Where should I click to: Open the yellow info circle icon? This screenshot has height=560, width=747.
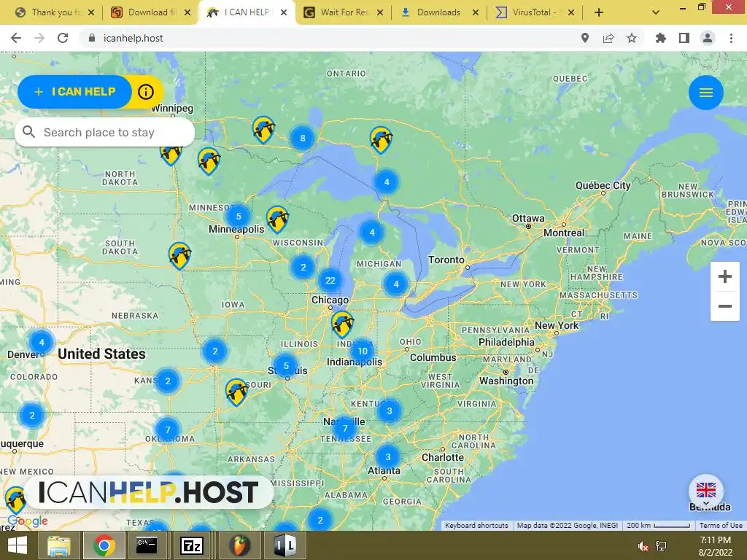(x=146, y=91)
